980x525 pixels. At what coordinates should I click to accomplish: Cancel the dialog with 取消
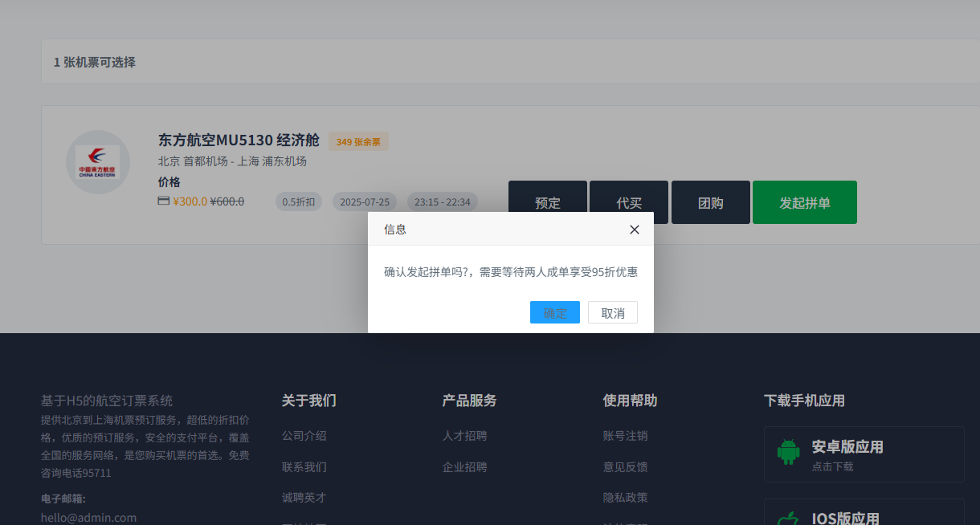coord(613,312)
